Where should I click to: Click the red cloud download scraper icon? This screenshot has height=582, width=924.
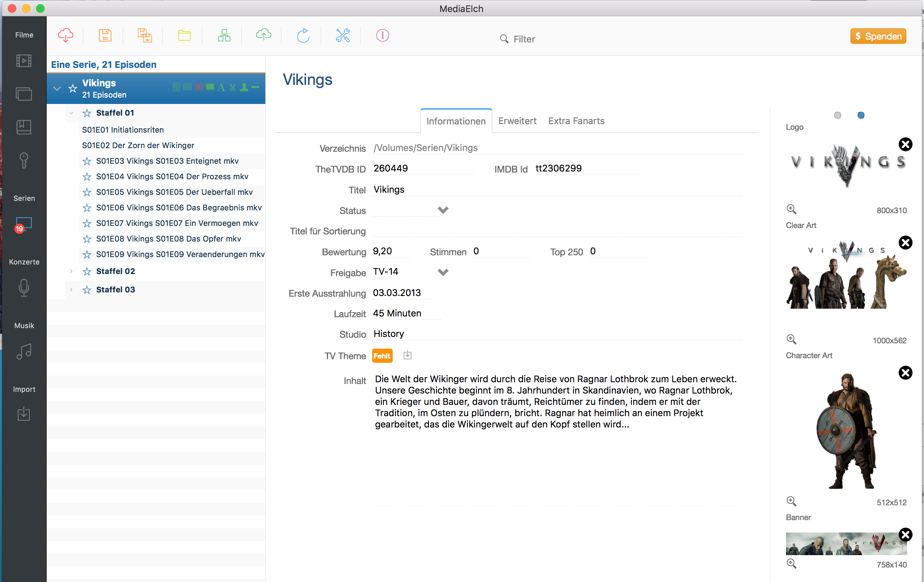[65, 35]
